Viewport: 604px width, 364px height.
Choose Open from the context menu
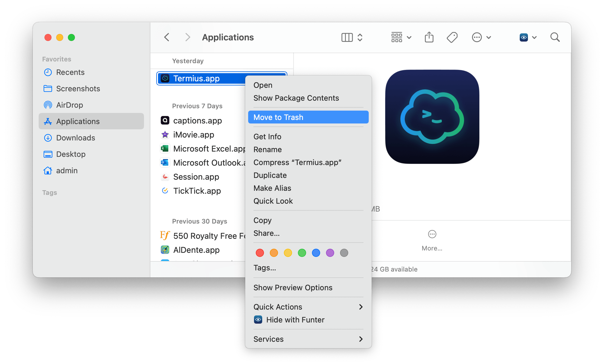308,85
